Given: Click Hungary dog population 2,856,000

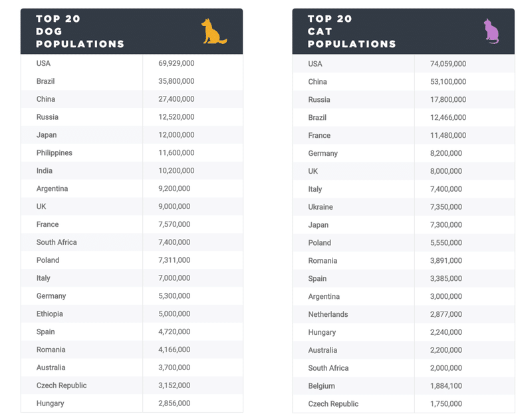Looking at the screenshot, I should (174, 403).
